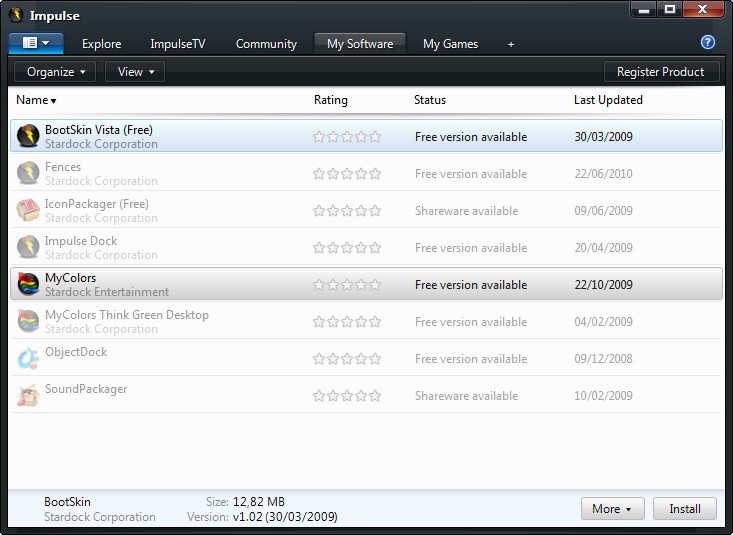Click the 22/06/2010 date for Fences
The width and height of the screenshot is (733, 535).
[604, 174]
